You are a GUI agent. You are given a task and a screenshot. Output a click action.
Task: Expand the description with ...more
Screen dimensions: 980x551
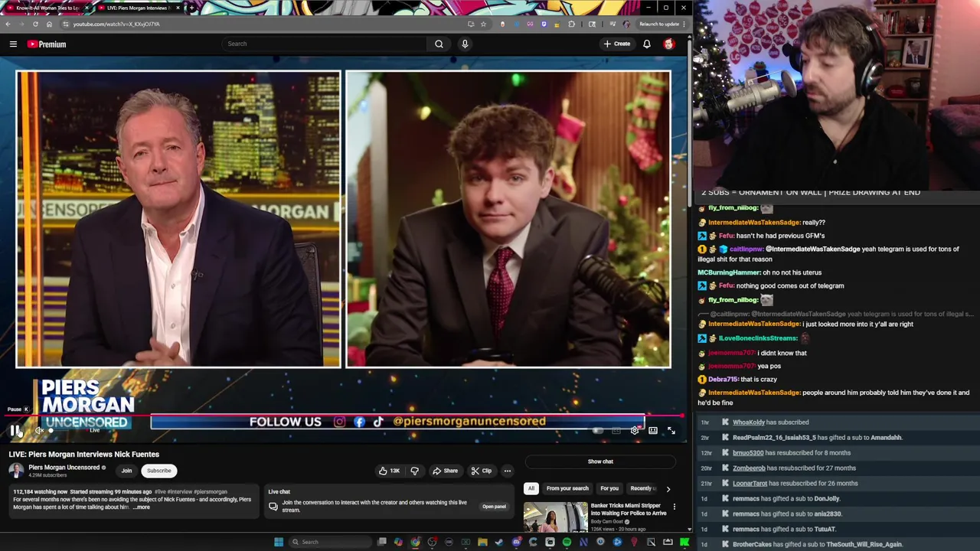142,507
